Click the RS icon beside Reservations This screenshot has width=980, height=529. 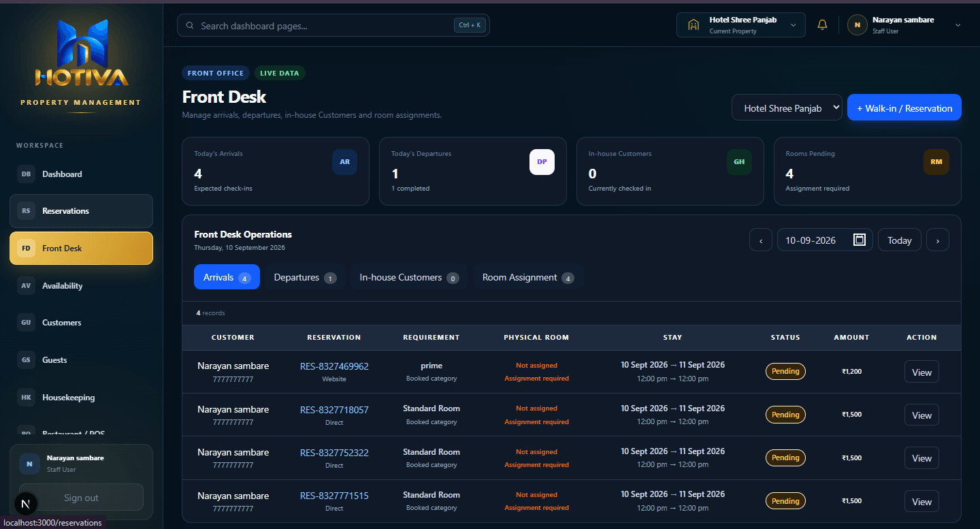coord(26,211)
